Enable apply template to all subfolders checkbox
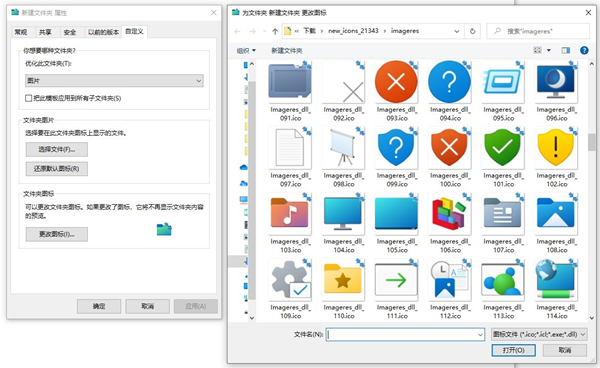 point(28,98)
